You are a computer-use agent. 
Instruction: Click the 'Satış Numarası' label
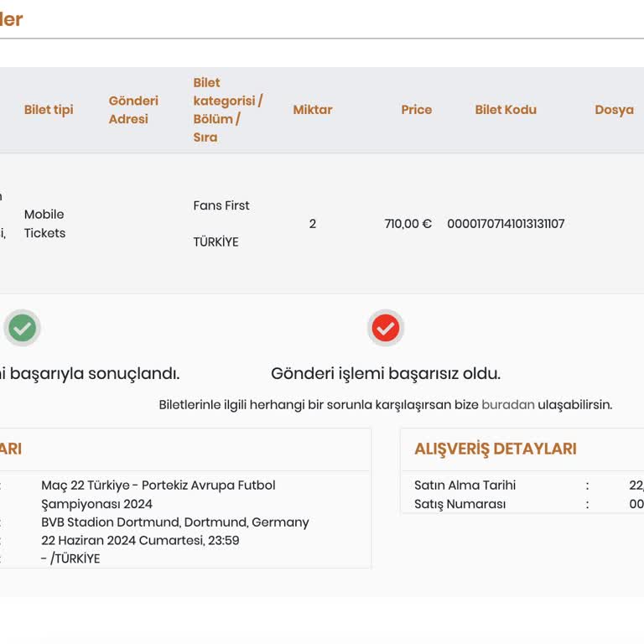pyautogui.click(x=460, y=504)
